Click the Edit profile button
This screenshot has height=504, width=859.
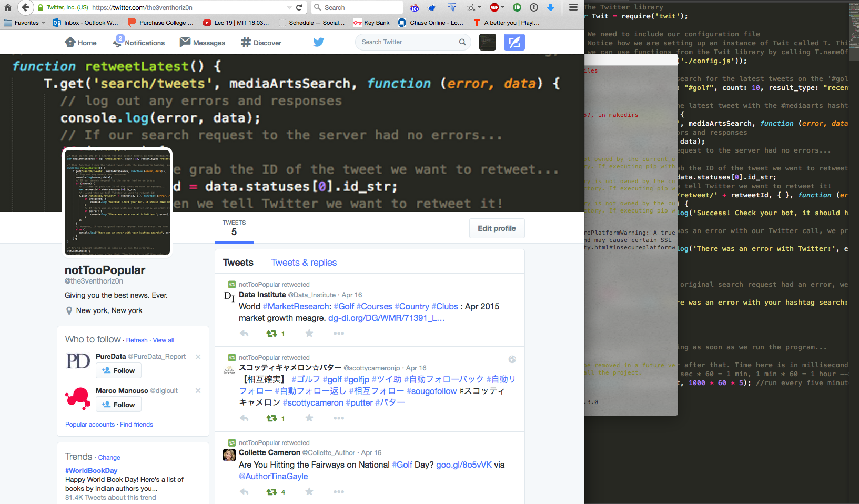coord(497,228)
